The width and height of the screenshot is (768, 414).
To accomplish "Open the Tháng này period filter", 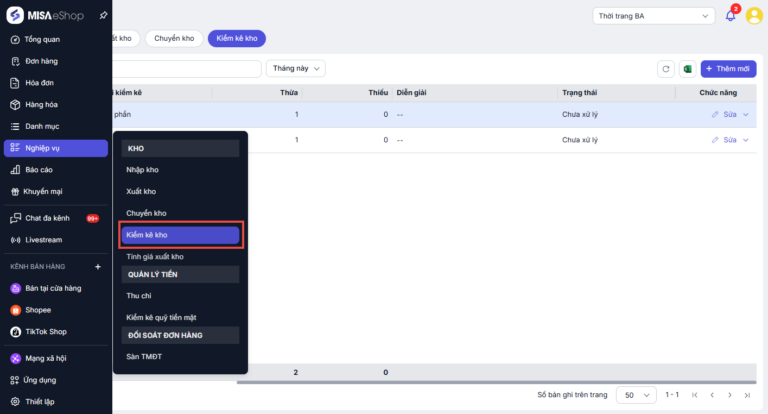I will click(x=296, y=69).
